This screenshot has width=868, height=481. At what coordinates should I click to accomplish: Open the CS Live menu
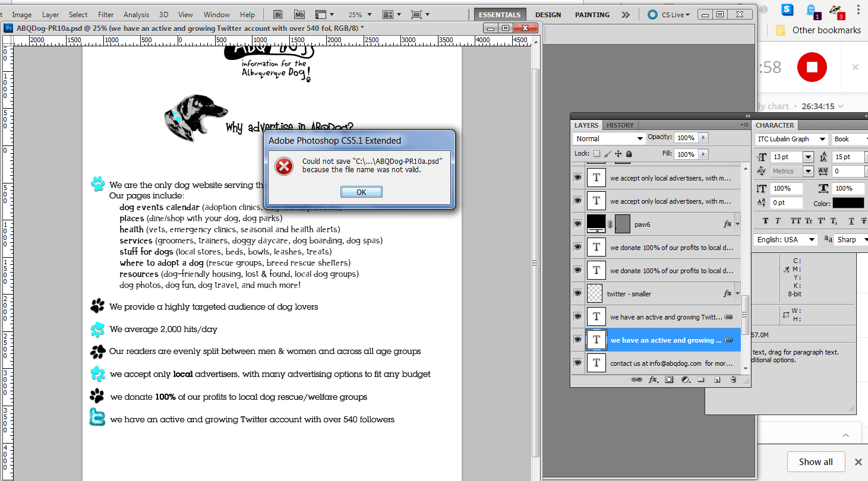point(670,15)
